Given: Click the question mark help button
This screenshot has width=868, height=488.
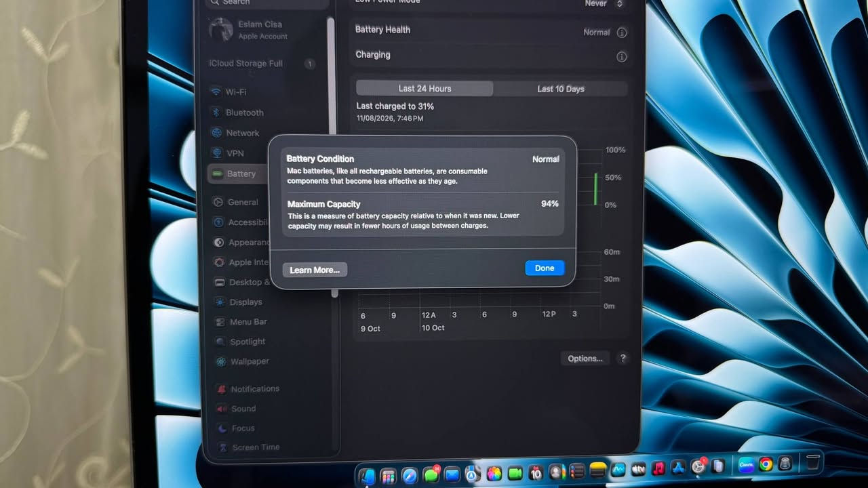Looking at the screenshot, I should pos(623,359).
